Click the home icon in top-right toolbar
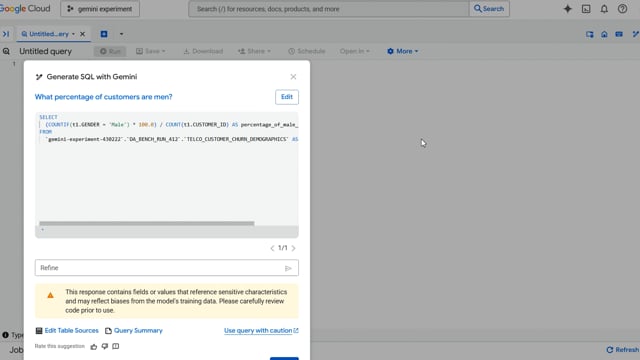Image resolution: width=640 pixels, height=360 pixels. point(604,34)
